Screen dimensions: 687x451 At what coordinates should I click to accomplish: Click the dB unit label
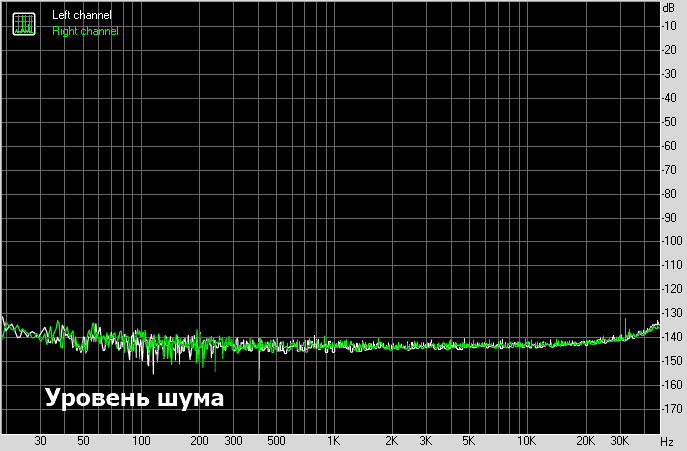pos(668,8)
